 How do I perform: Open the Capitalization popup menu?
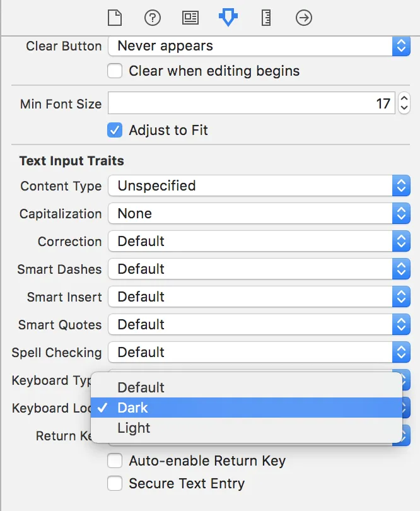(259, 214)
